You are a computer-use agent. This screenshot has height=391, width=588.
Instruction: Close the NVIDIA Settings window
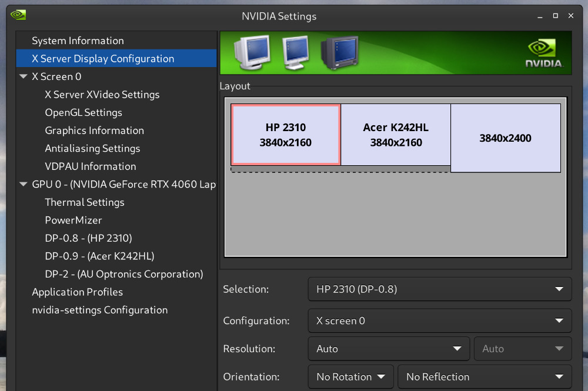pyautogui.click(x=571, y=16)
